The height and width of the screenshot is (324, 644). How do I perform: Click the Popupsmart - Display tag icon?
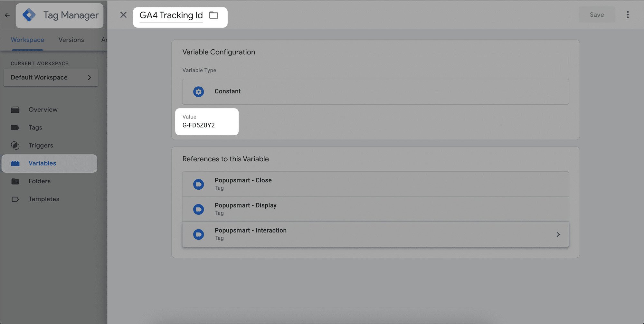[x=199, y=209]
